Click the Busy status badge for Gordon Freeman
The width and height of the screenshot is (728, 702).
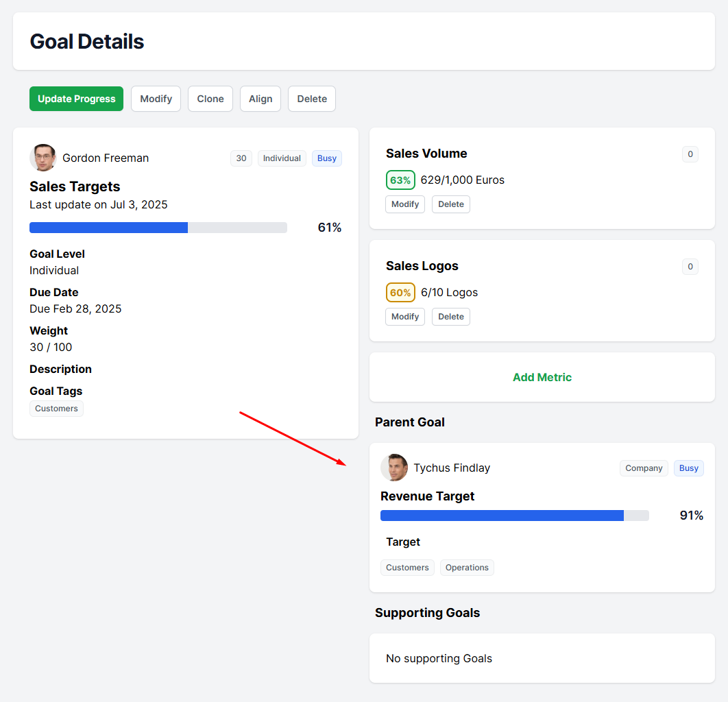pyautogui.click(x=327, y=158)
